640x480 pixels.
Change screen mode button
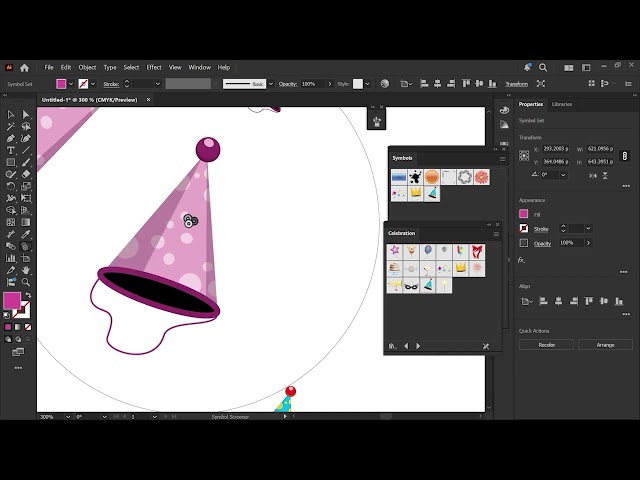18,352
